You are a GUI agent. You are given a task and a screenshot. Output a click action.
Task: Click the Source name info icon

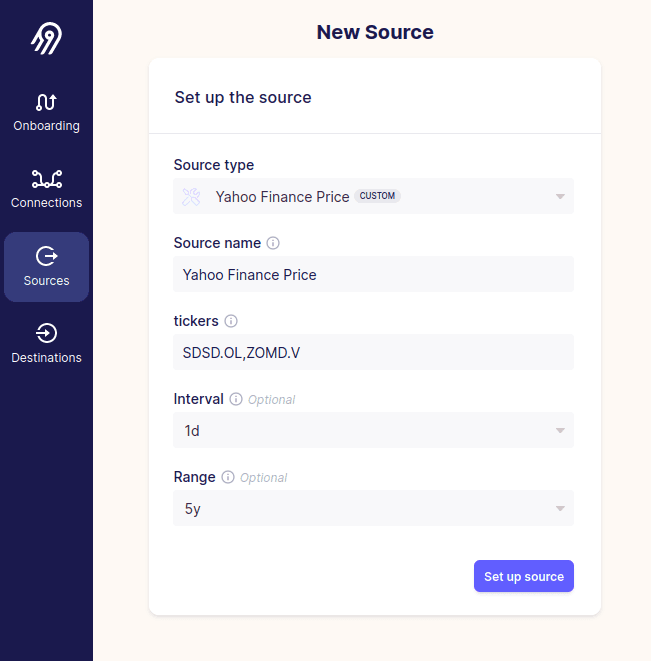(x=273, y=243)
